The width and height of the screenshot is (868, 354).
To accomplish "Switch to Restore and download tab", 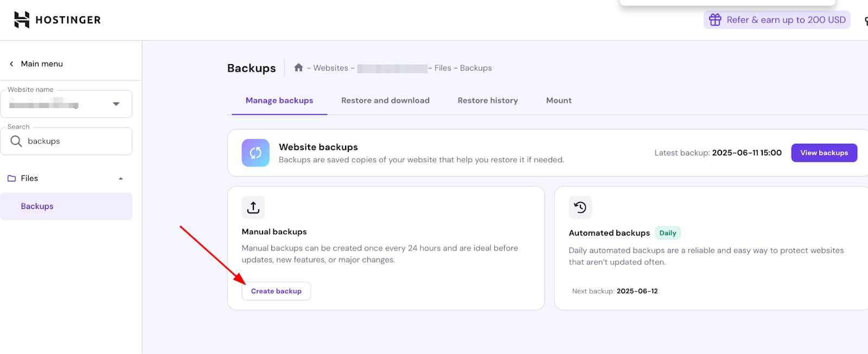I will tap(385, 100).
